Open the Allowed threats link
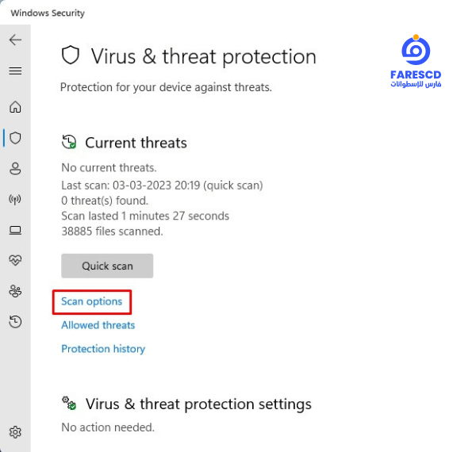The image size is (476, 452). pos(98,325)
